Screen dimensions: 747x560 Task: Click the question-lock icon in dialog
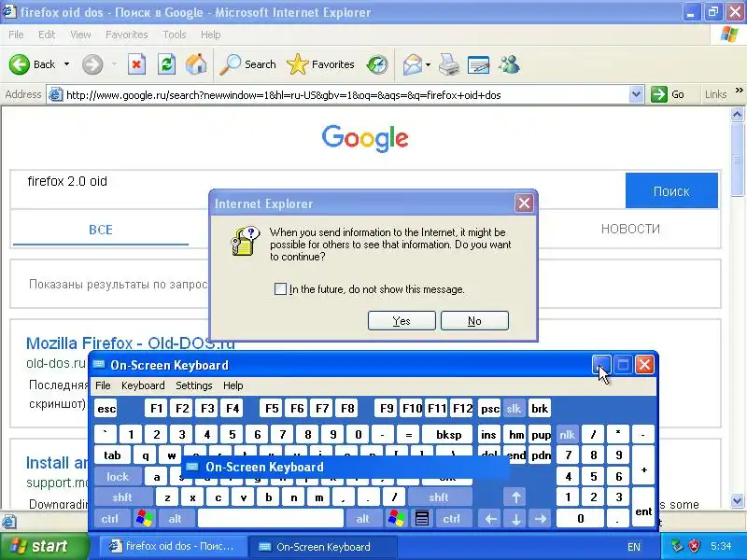pyautogui.click(x=245, y=242)
